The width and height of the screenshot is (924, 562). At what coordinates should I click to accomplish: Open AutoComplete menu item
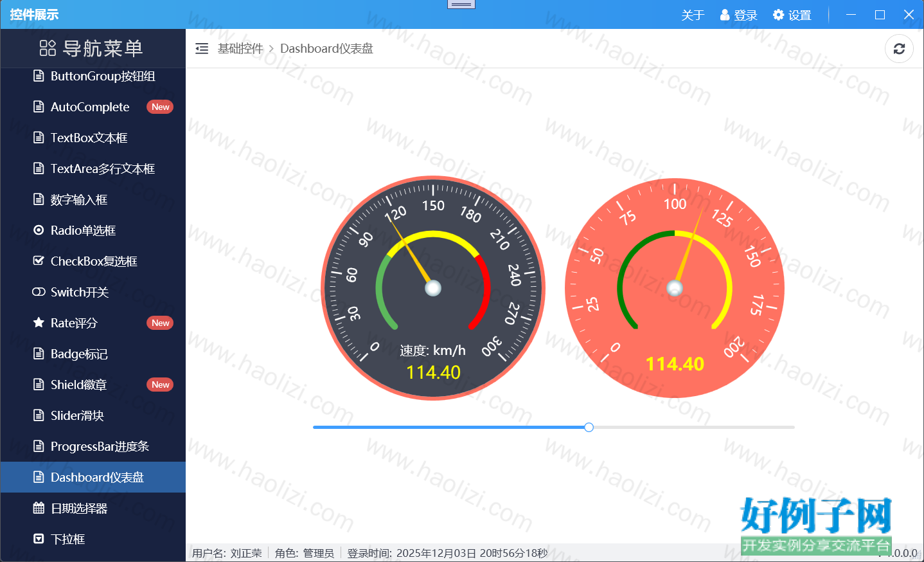tap(93, 107)
